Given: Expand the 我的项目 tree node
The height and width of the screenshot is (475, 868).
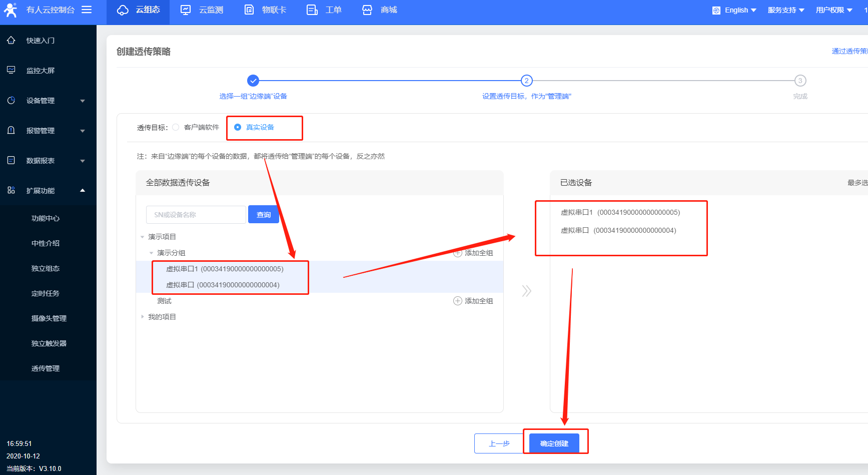Looking at the screenshot, I should click(x=143, y=317).
